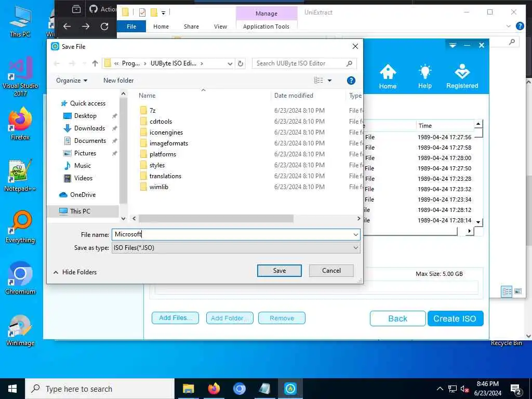Open Home in UUByte ISO Editor
This screenshot has width=532, height=399.
388,77
